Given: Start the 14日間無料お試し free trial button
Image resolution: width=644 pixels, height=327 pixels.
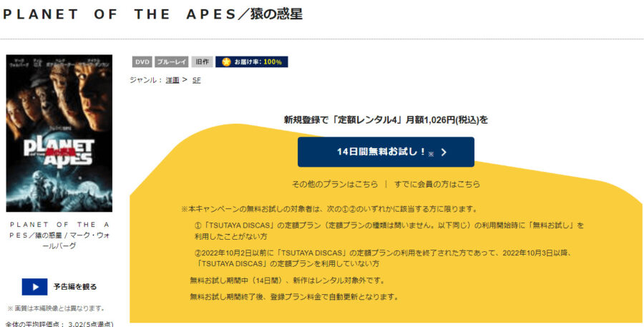Looking at the screenshot, I should [x=386, y=152].
